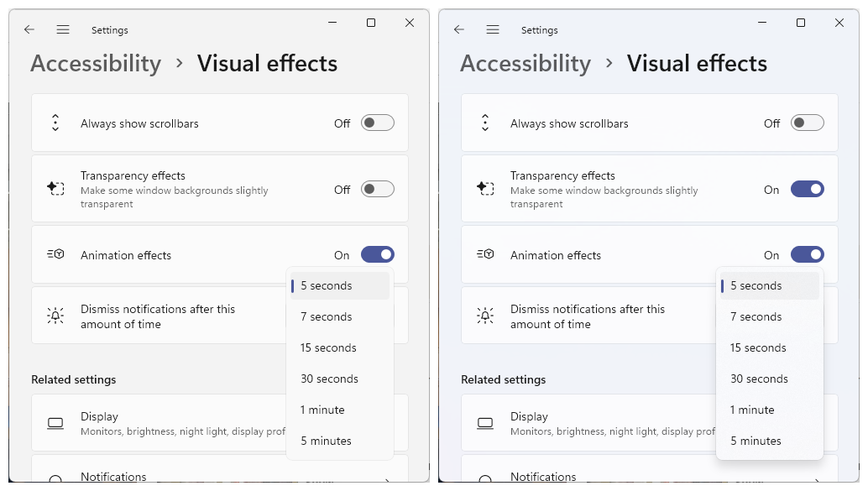Enable Transparency effects in the left window
Image resolution: width=868 pixels, height=491 pixels.
(x=377, y=189)
